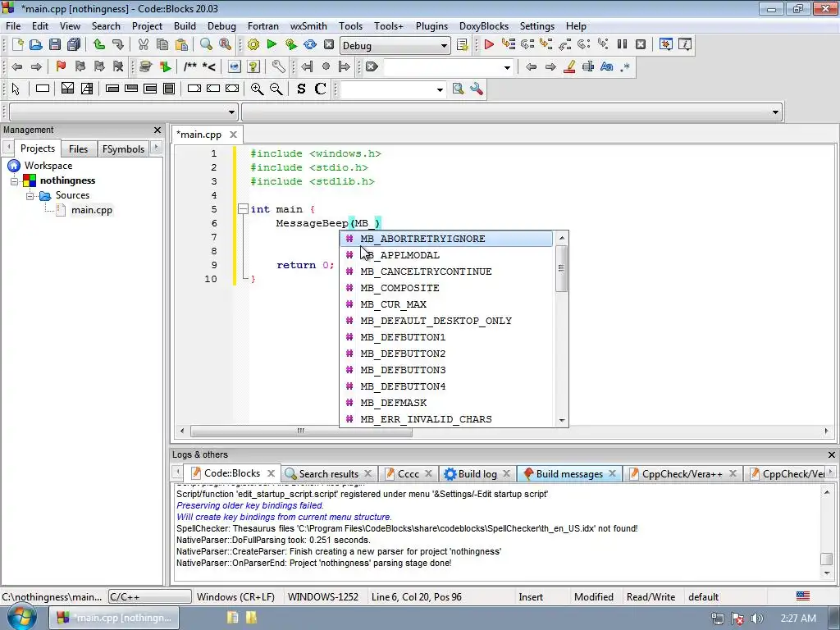Click the search text input field
The image size is (840, 630).
coord(442,67)
